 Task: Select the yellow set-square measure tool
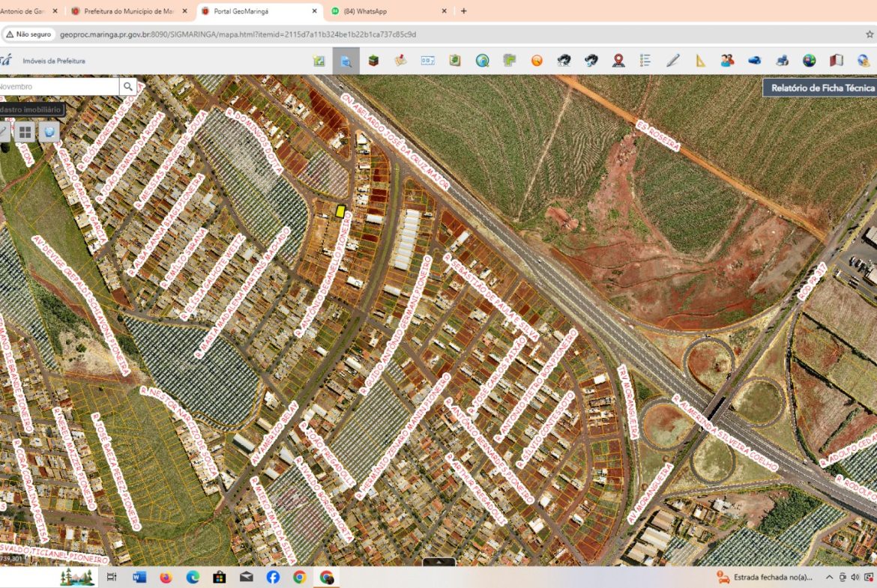(x=700, y=61)
